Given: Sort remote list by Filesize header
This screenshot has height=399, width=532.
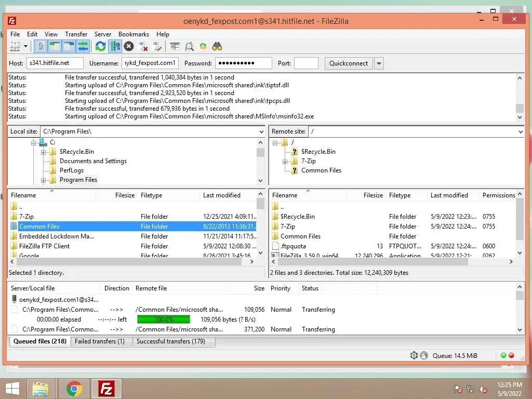Looking at the screenshot, I should tap(366, 195).
